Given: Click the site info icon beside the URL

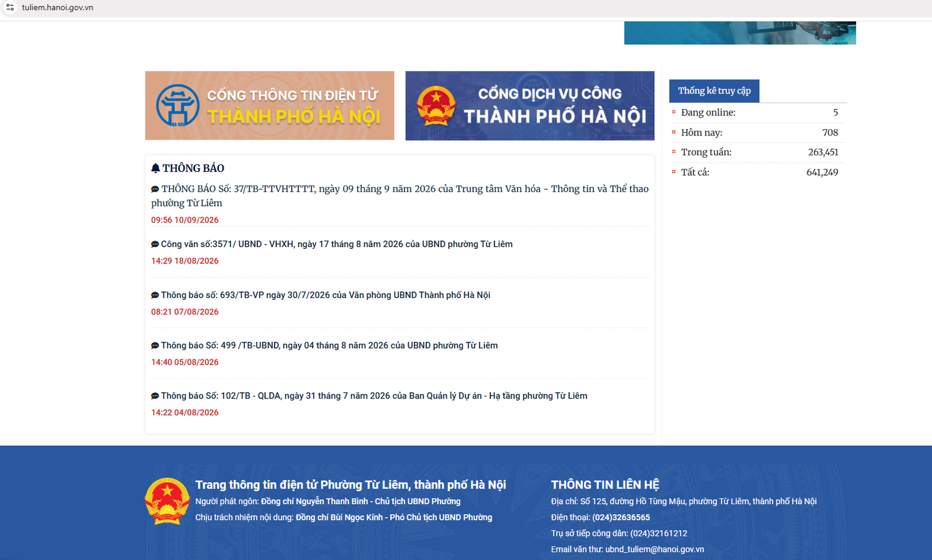Looking at the screenshot, I should coord(10,7).
